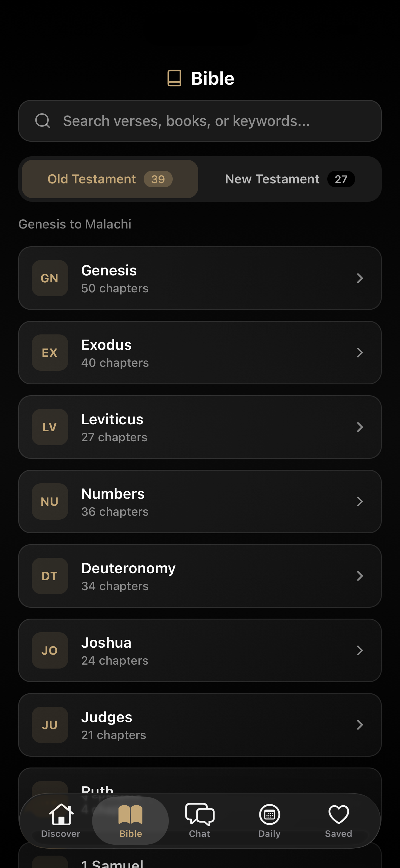400x868 pixels.
Task: Tap the Bible open-book icon
Action: (131, 815)
